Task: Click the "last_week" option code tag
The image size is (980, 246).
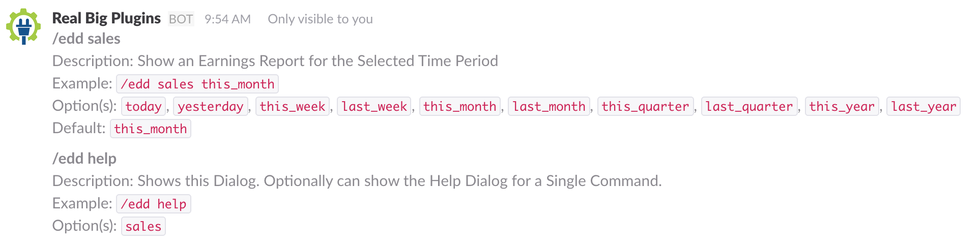Action: coord(374,106)
